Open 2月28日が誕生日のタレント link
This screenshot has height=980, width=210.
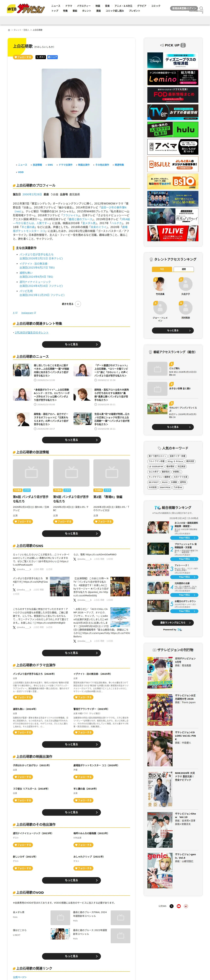[x=32, y=333]
